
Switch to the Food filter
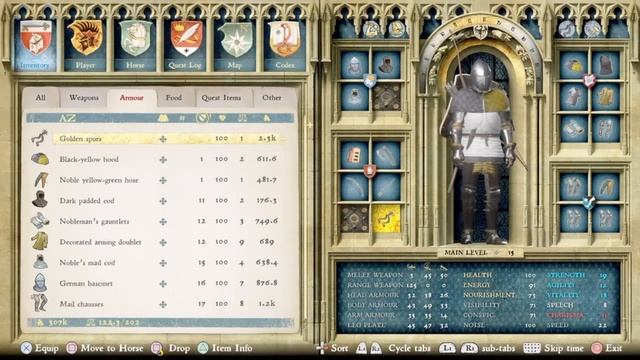click(173, 98)
